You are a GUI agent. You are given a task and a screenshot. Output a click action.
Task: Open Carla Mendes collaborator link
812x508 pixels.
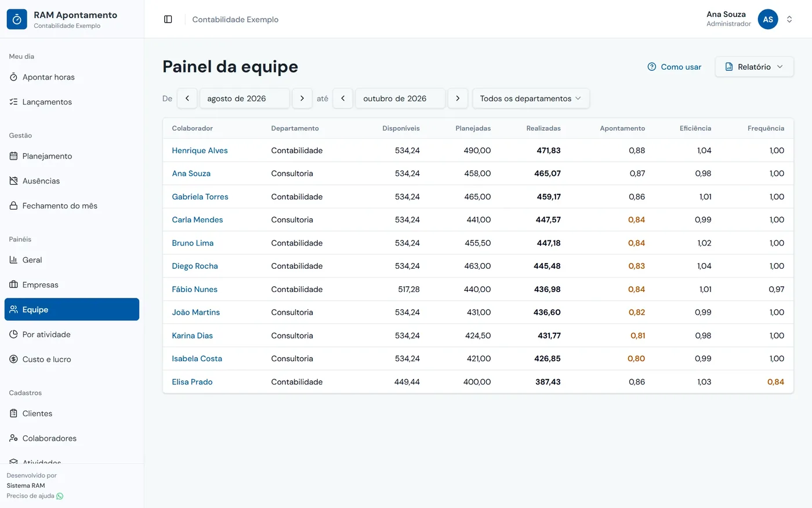coord(197,220)
